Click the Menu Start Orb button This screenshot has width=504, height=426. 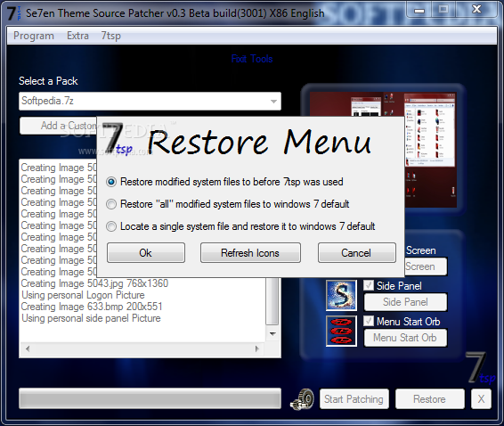[405, 338]
